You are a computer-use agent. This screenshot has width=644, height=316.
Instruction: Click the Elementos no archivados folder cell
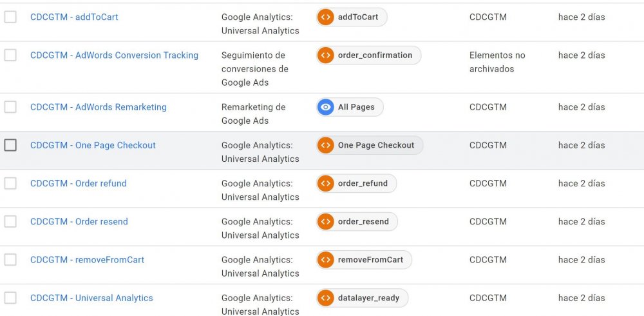pos(497,62)
